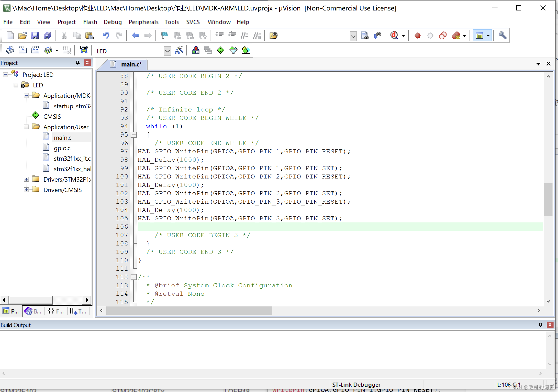Open Options for Target magic wand icon

pos(179,50)
